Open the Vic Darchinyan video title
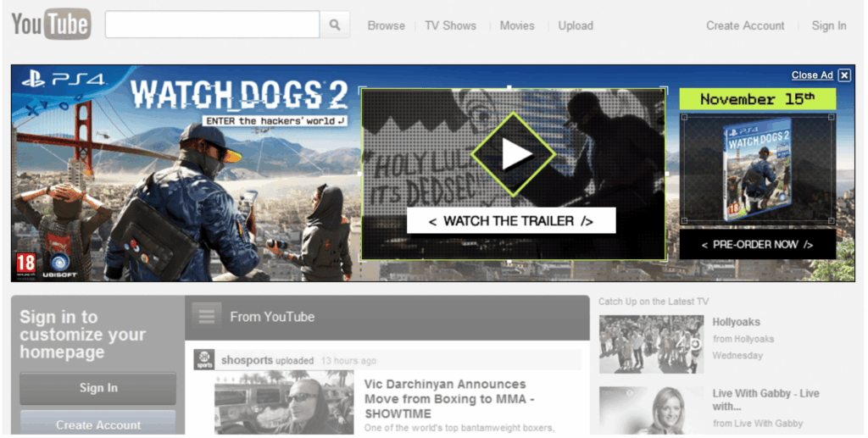The width and height of the screenshot is (868, 438). 445,398
